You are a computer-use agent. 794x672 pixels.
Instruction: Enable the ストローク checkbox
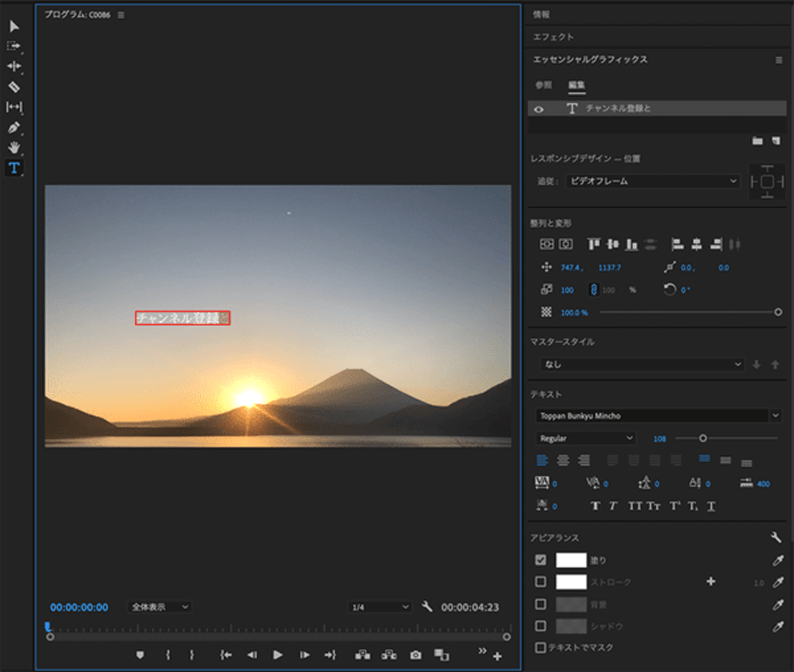click(541, 582)
